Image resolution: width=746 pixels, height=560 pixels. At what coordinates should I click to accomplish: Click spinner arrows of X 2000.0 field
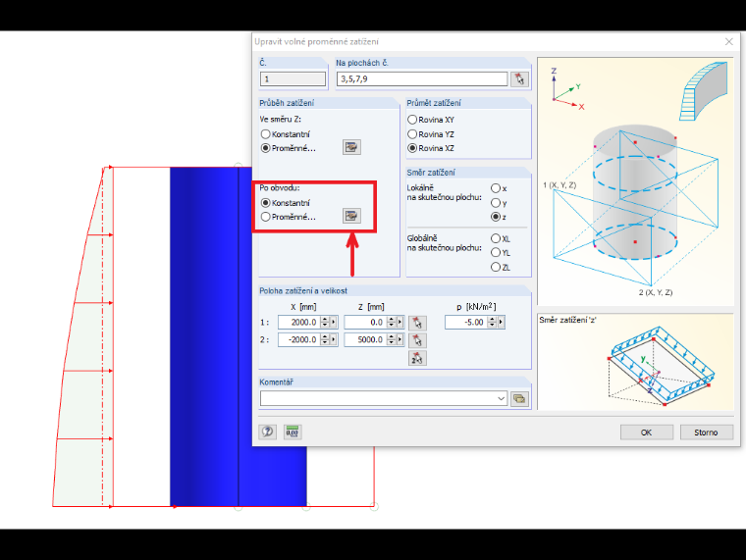(x=325, y=323)
